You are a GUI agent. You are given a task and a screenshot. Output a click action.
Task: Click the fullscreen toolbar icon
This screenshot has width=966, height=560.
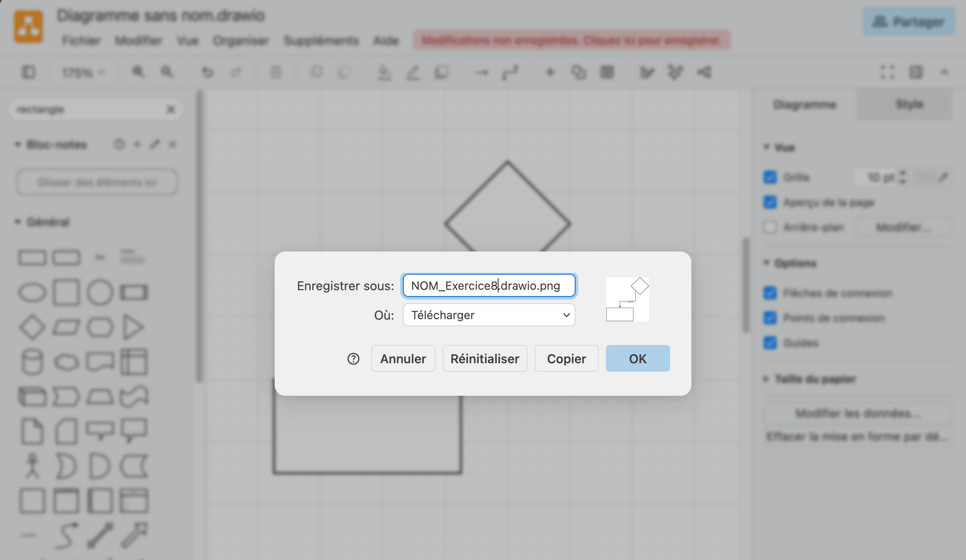888,72
